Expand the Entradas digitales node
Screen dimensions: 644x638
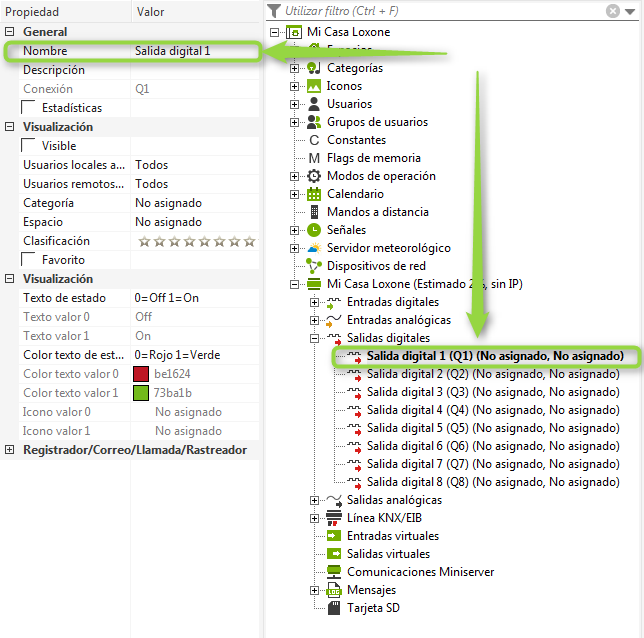(x=315, y=302)
